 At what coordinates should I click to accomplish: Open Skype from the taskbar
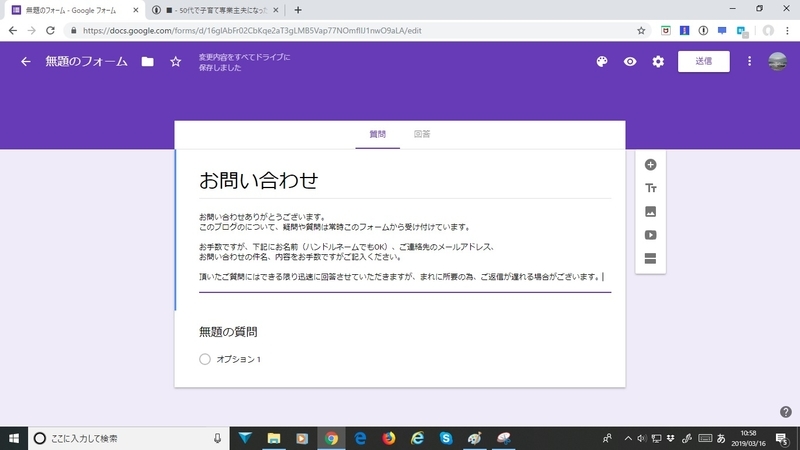click(446, 438)
